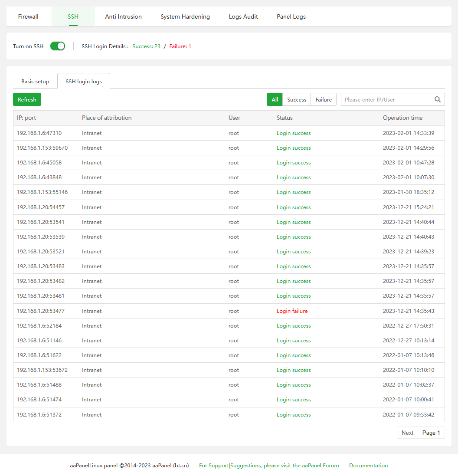
Task: Go to Logs Audit tab
Action: tap(243, 17)
